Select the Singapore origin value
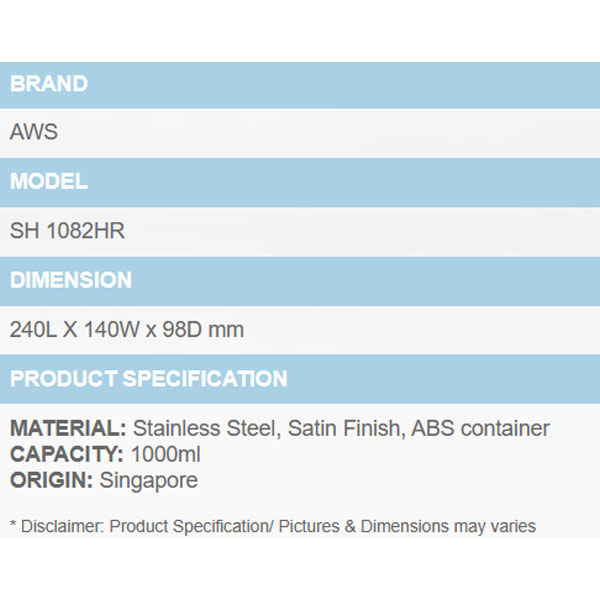The height and width of the screenshot is (600, 600). [x=148, y=480]
